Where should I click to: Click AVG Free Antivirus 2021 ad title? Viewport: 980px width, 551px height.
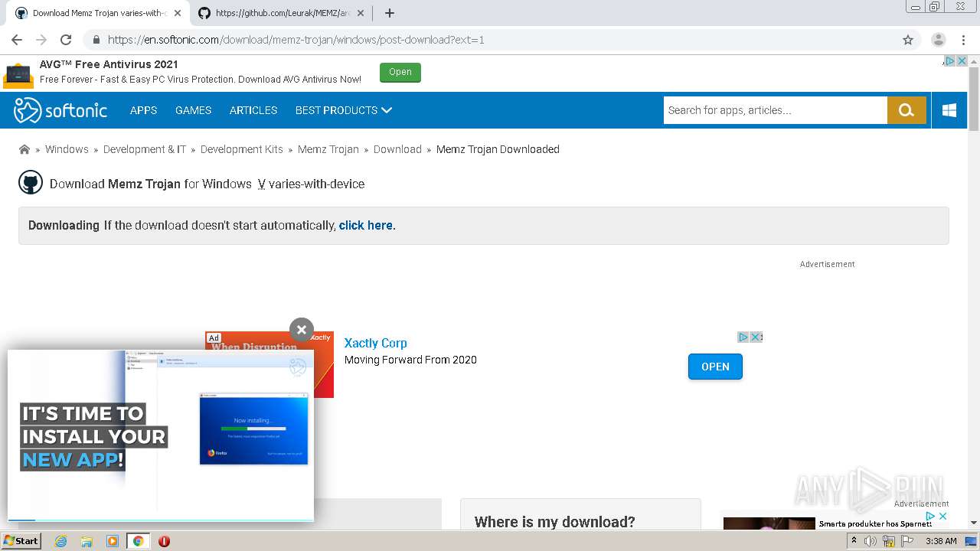click(109, 64)
